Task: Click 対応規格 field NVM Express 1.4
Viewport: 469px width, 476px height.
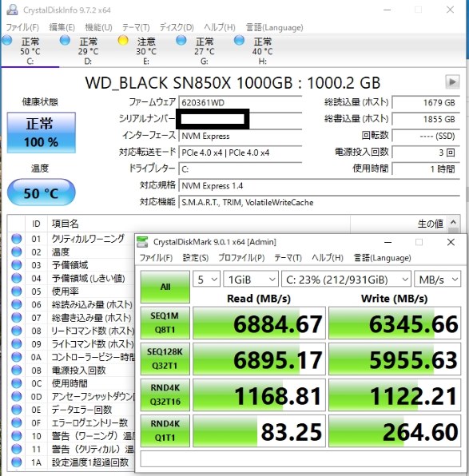Action: [x=320, y=186]
